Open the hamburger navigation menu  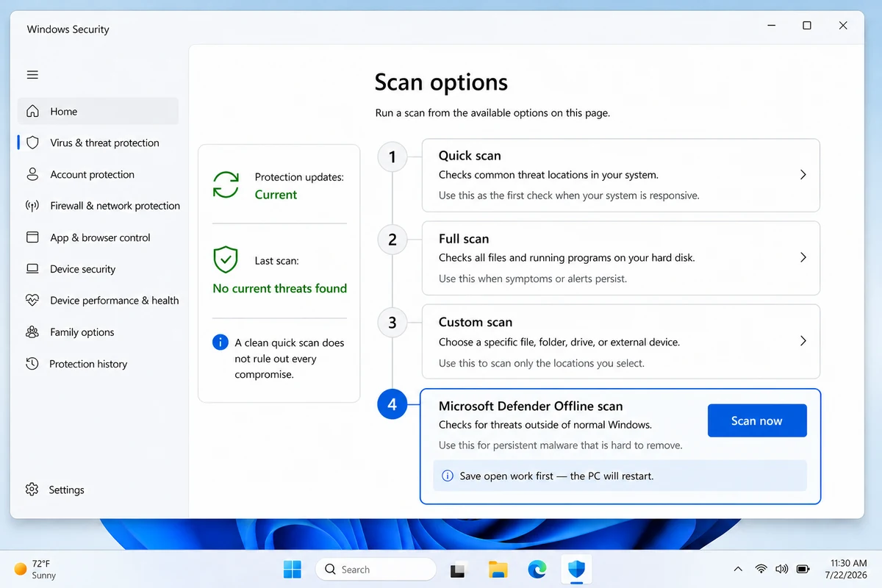[x=32, y=75]
